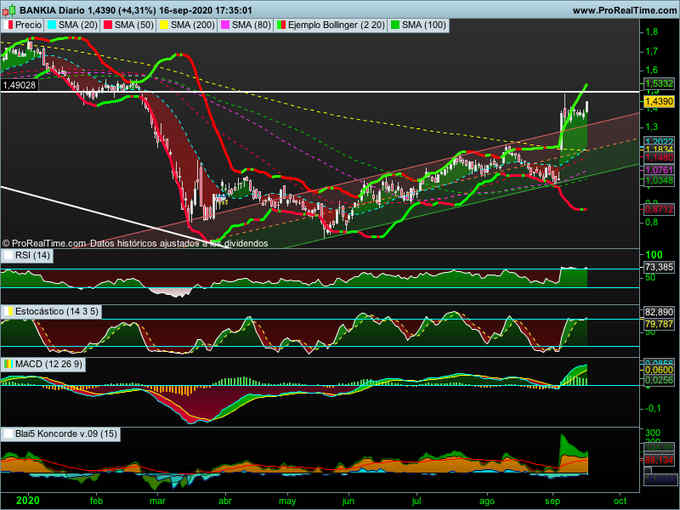Click the 1,2022 cyan price tag

click(x=659, y=141)
